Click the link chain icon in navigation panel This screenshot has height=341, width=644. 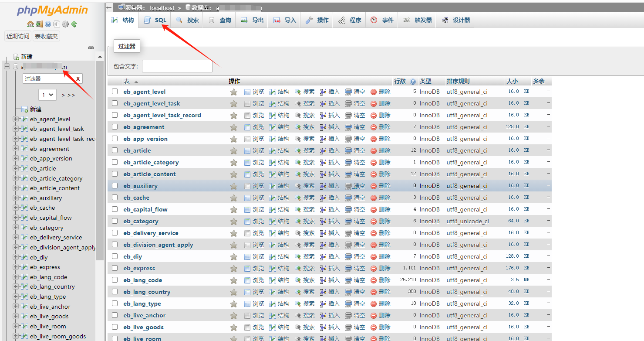91,48
